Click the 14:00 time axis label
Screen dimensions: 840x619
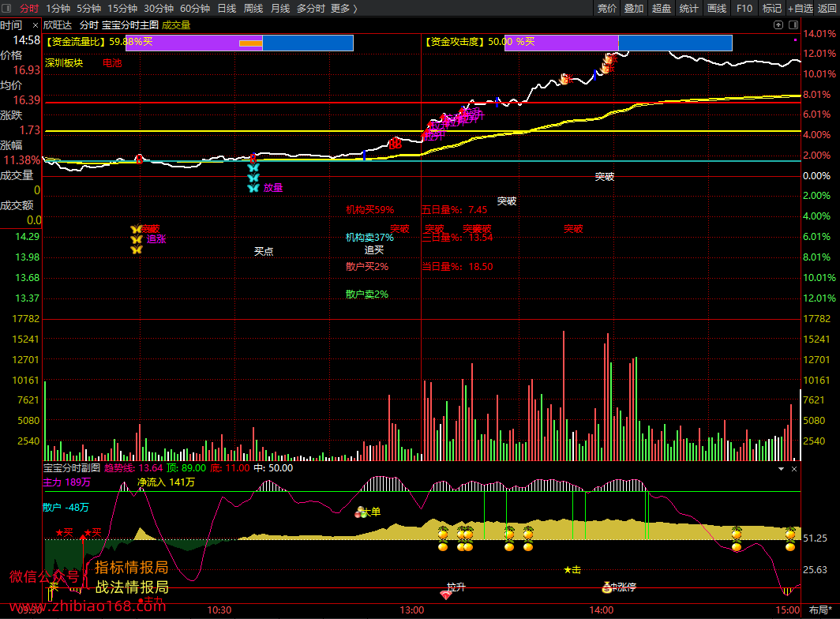point(601,610)
